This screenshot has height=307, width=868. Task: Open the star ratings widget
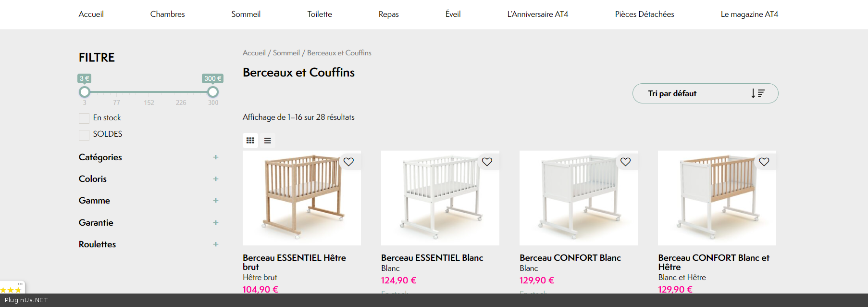coord(12,290)
